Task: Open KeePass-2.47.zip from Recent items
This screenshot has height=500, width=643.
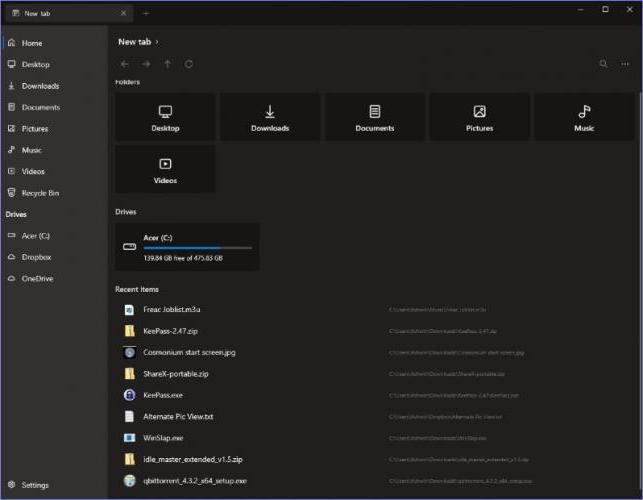Action: (170, 331)
